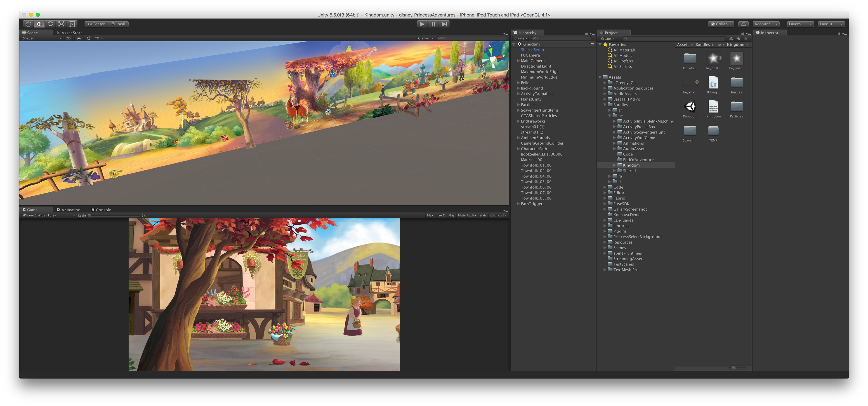
Task: Select the Inspector tab
Action: (x=770, y=33)
